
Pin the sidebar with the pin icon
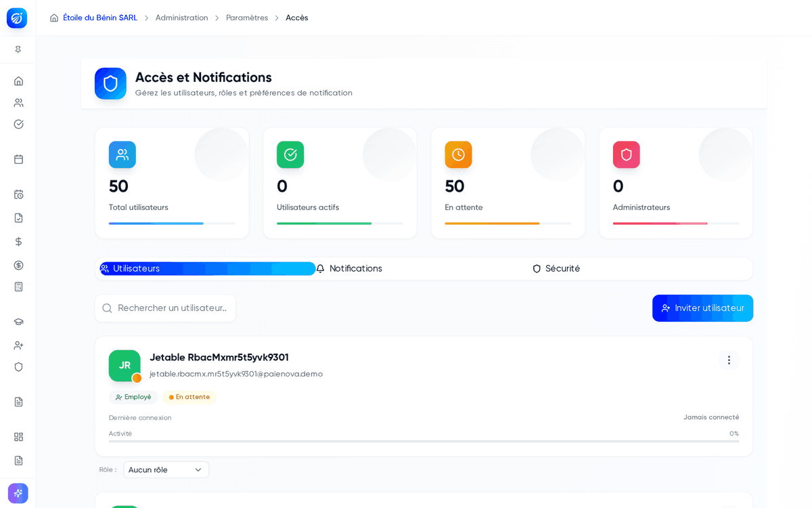(x=18, y=49)
